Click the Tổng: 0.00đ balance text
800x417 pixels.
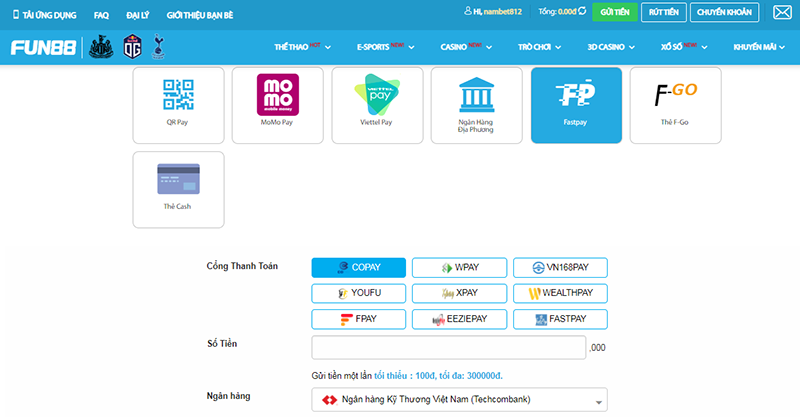pyautogui.click(x=557, y=11)
